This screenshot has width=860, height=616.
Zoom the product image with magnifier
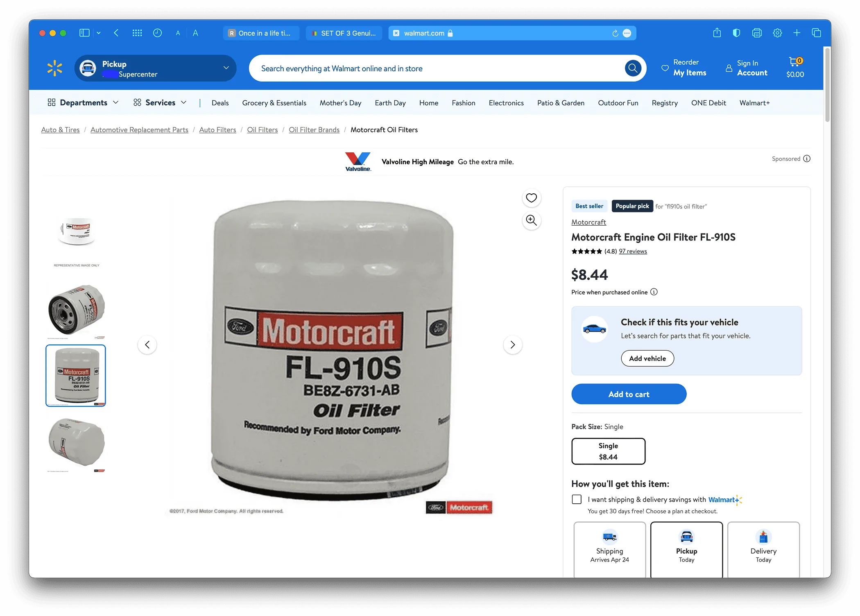click(x=531, y=220)
